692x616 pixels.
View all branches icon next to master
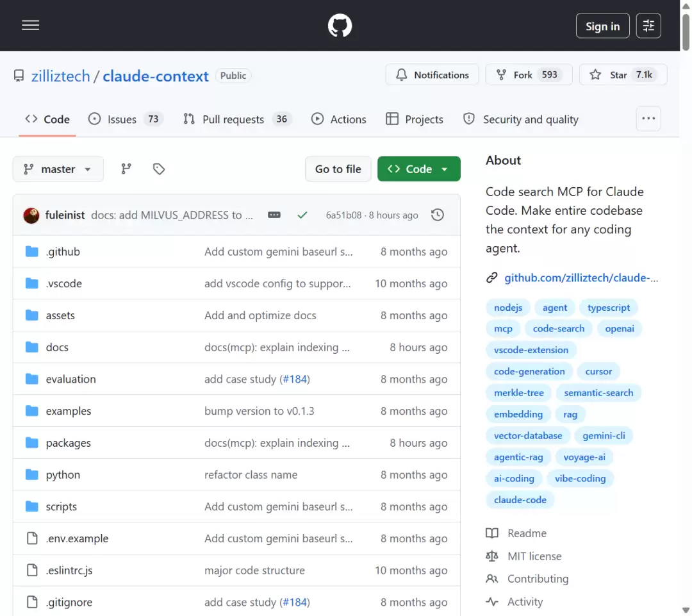pos(126,169)
